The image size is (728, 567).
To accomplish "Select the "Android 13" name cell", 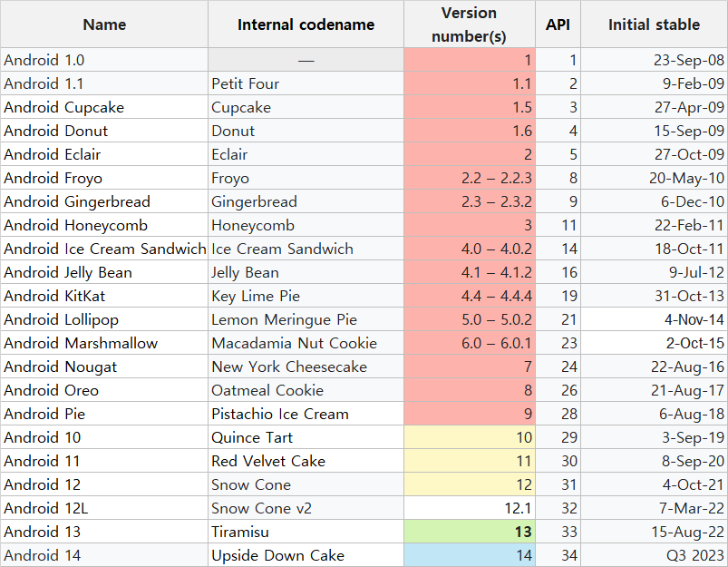I will [104, 532].
